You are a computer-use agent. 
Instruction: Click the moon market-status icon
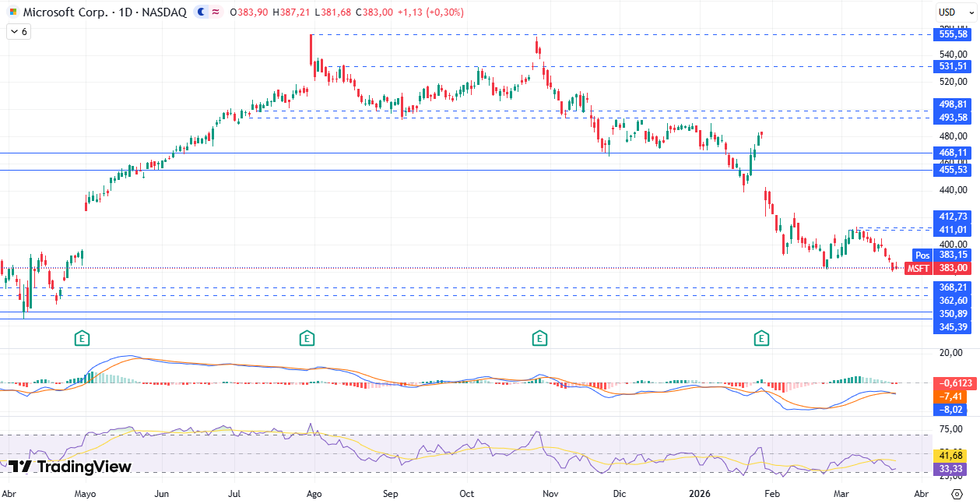pos(202,12)
